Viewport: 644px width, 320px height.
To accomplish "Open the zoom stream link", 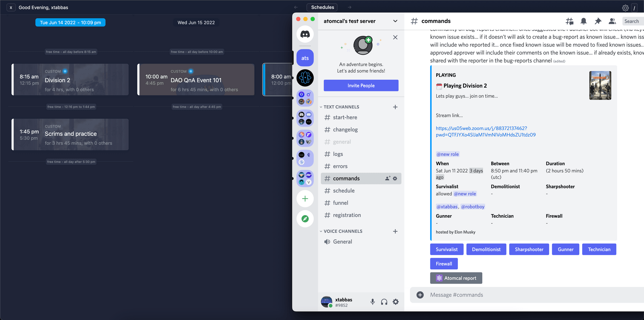I will coord(486,132).
